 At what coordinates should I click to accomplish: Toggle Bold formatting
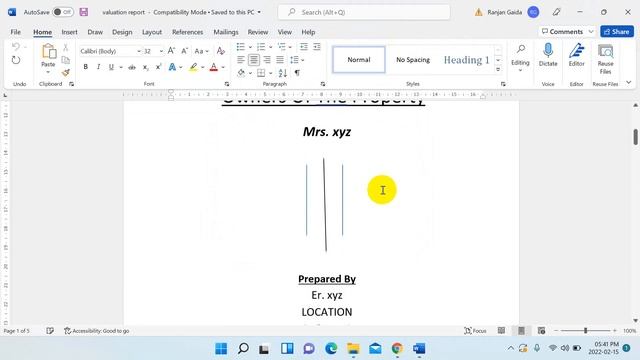tap(85, 67)
